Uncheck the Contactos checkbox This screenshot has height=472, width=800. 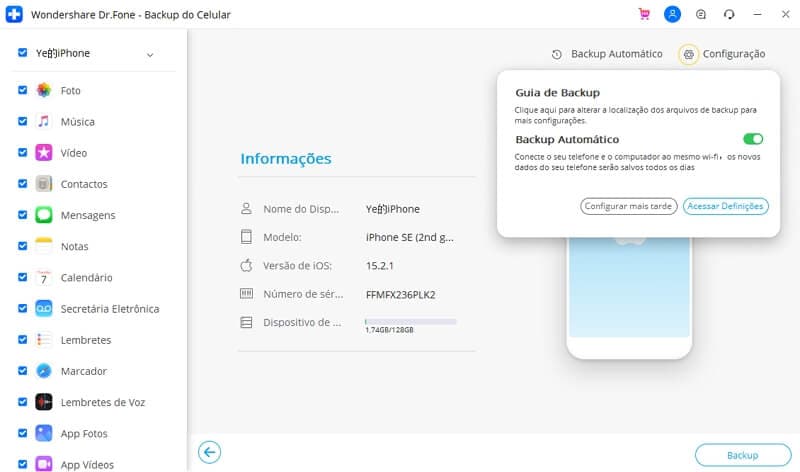coord(22,183)
